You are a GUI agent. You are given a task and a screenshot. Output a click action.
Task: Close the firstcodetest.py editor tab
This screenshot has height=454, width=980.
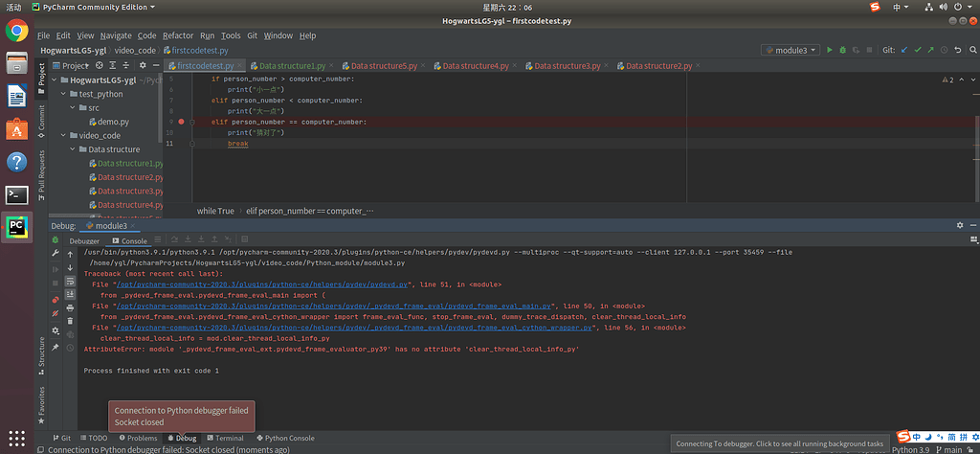[240, 66]
